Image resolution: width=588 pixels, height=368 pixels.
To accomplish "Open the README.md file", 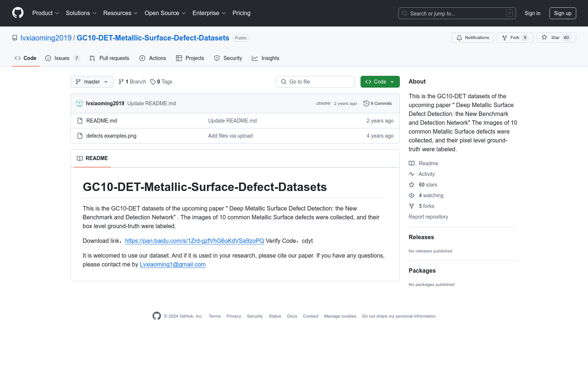I will tap(101, 121).
